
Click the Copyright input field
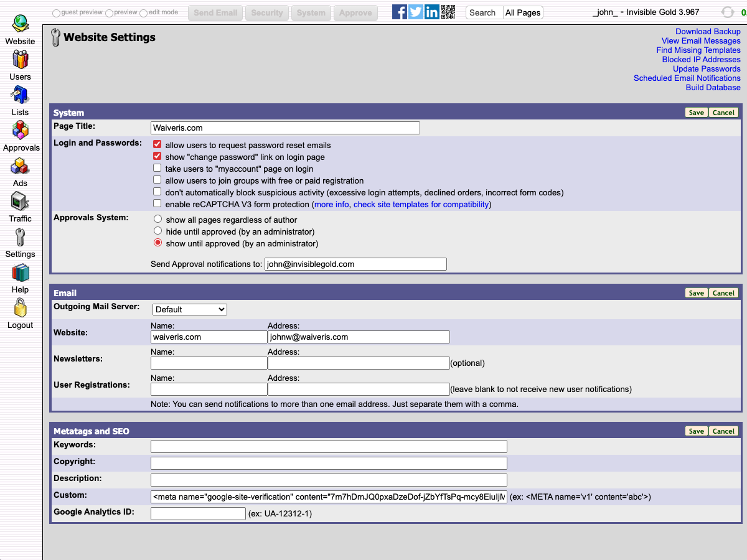pyautogui.click(x=329, y=463)
